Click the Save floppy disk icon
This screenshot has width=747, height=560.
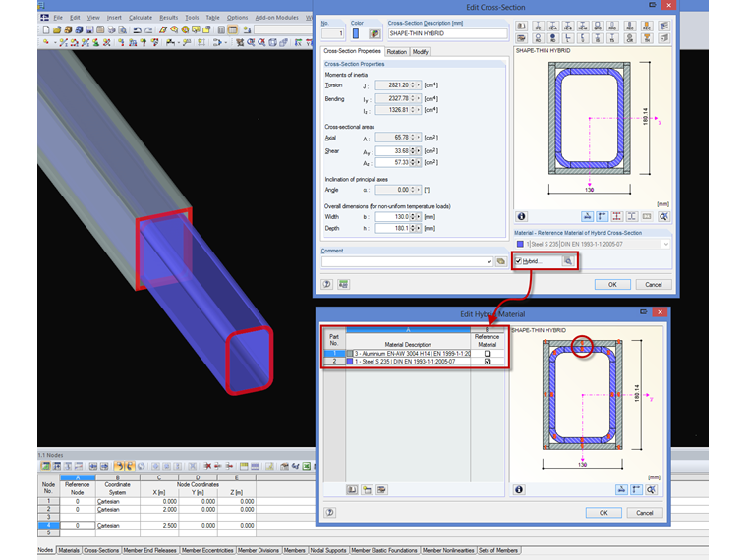click(x=89, y=30)
